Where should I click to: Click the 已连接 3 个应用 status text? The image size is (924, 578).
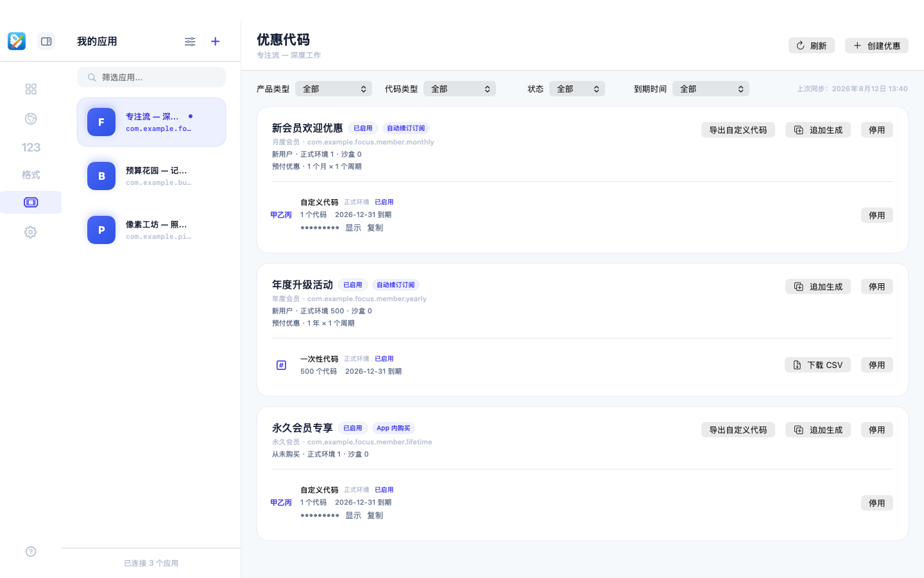click(151, 563)
